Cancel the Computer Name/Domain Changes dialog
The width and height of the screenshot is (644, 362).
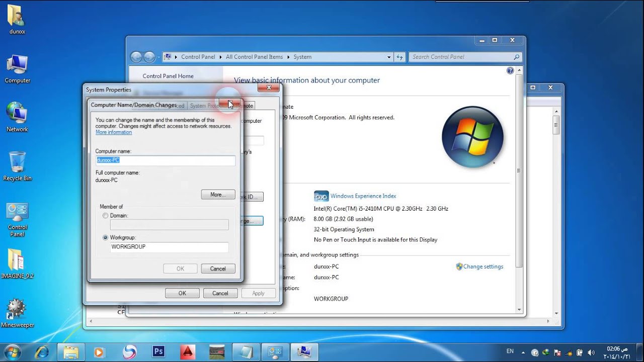point(218,268)
